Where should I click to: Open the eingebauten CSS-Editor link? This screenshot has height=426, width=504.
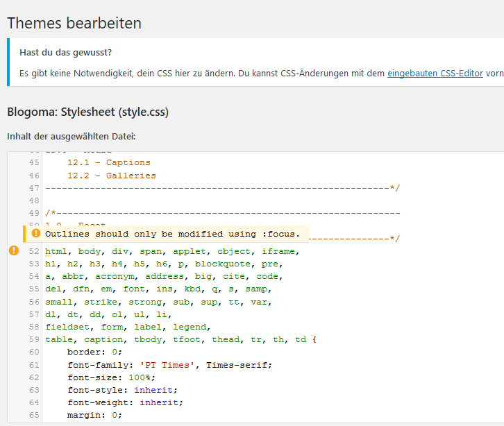tap(435, 72)
